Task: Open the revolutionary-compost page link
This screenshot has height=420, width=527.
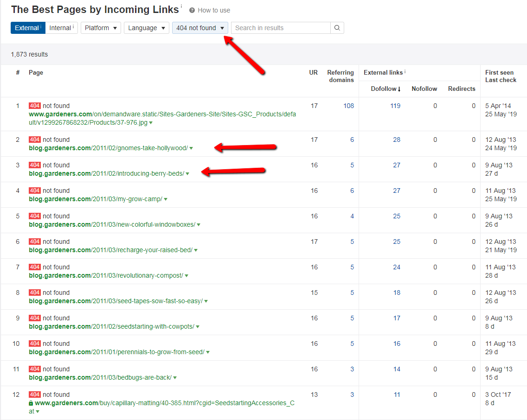Action: click(106, 276)
